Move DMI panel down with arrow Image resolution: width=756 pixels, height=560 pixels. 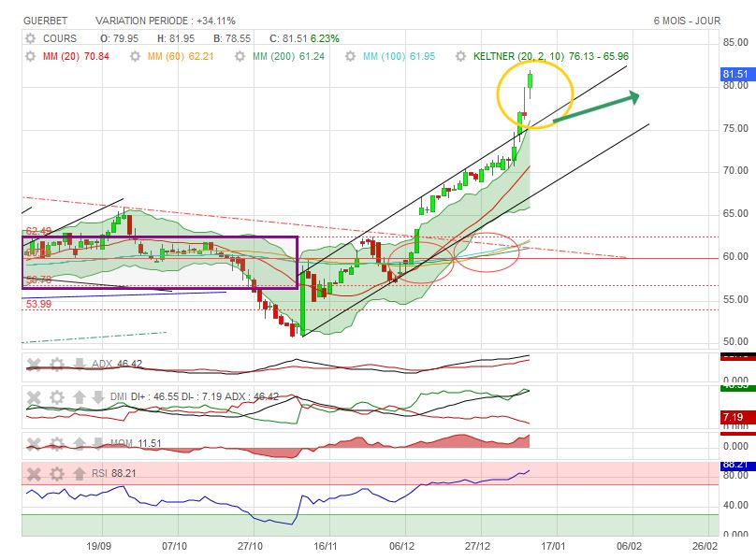click(98, 397)
